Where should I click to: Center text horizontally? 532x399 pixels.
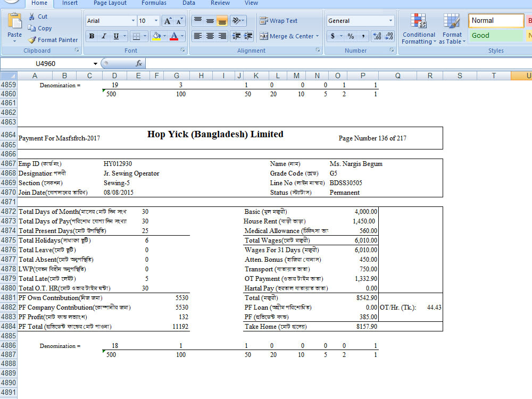210,36
